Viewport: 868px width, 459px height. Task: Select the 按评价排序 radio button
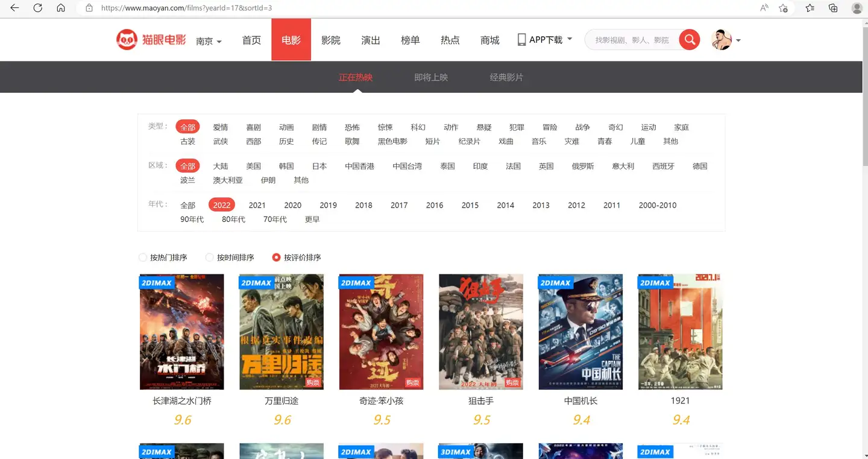point(276,258)
